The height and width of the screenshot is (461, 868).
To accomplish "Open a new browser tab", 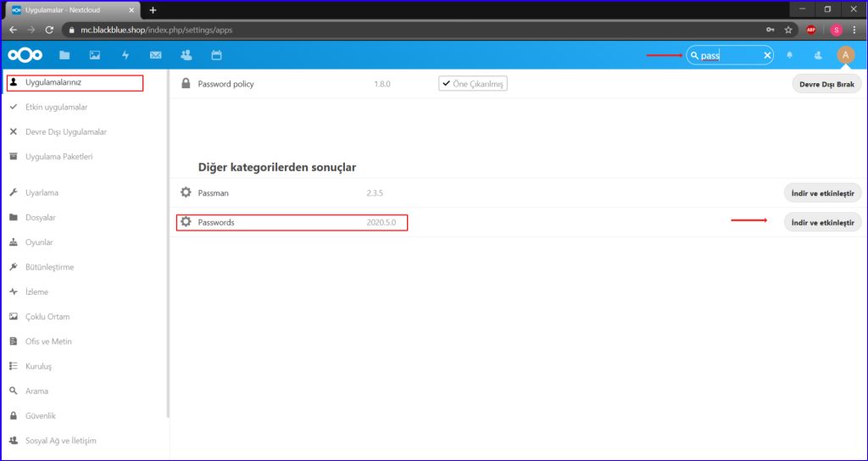I will [x=153, y=10].
